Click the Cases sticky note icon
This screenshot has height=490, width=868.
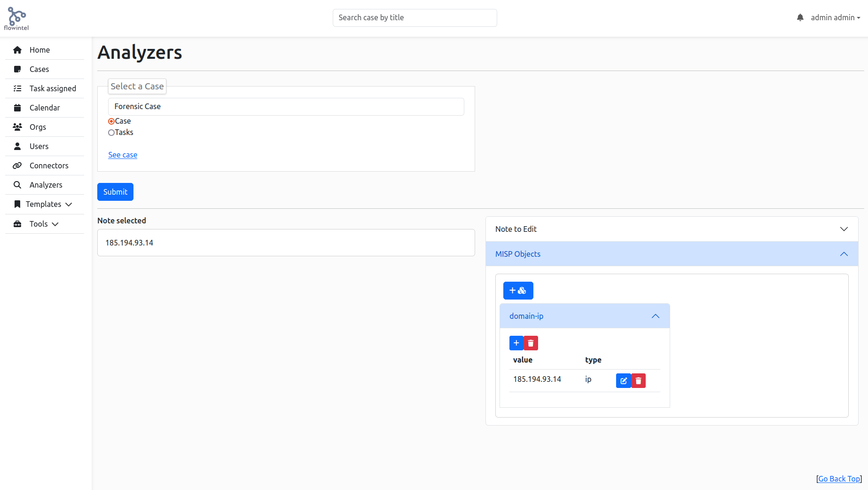(x=17, y=69)
